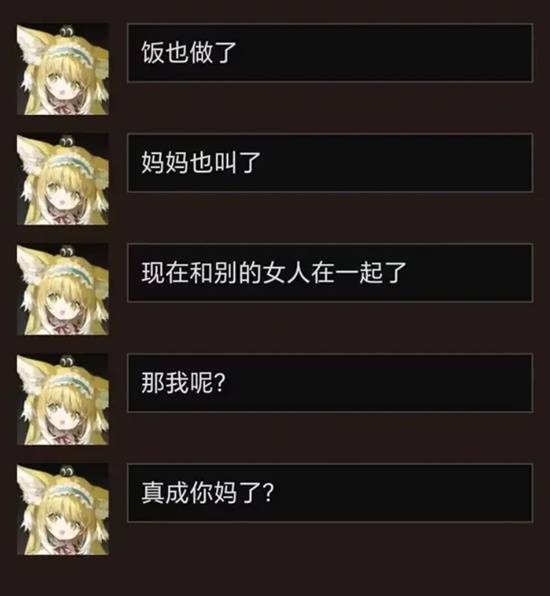Tap the avatar beside "那我呢?" message

[63, 399]
